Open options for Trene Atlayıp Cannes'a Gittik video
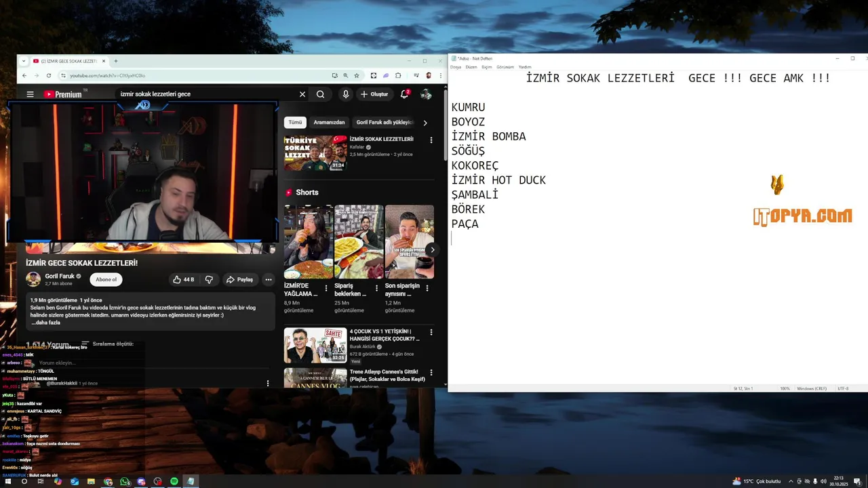868x488 pixels. pos(431,373)
